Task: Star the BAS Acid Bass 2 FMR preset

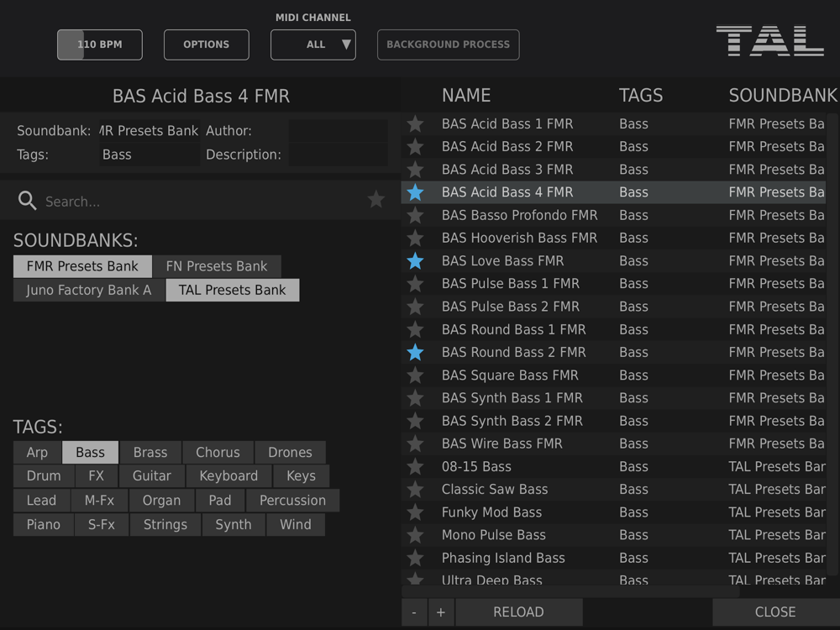Action: [415, 146]
